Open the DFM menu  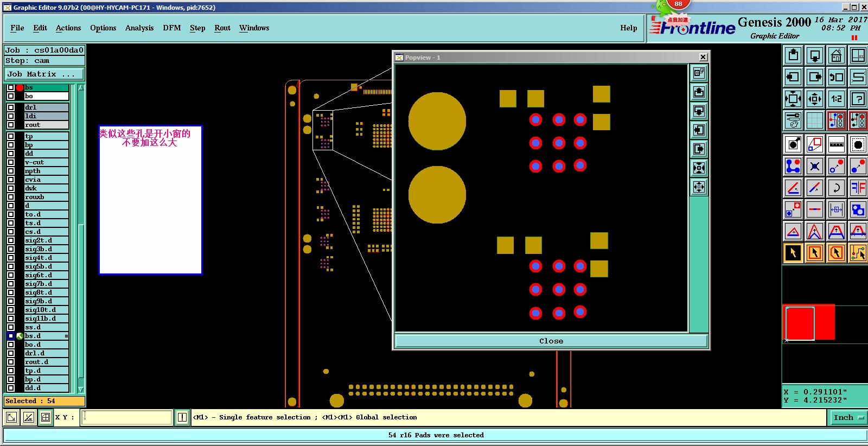point(172,28)
